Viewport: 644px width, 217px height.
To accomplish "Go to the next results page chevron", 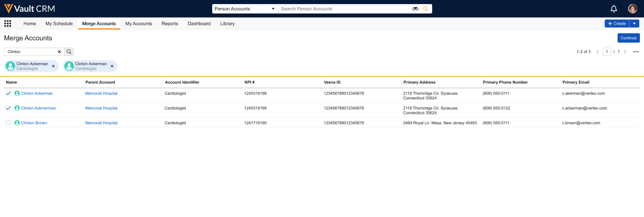I will 625,52.
